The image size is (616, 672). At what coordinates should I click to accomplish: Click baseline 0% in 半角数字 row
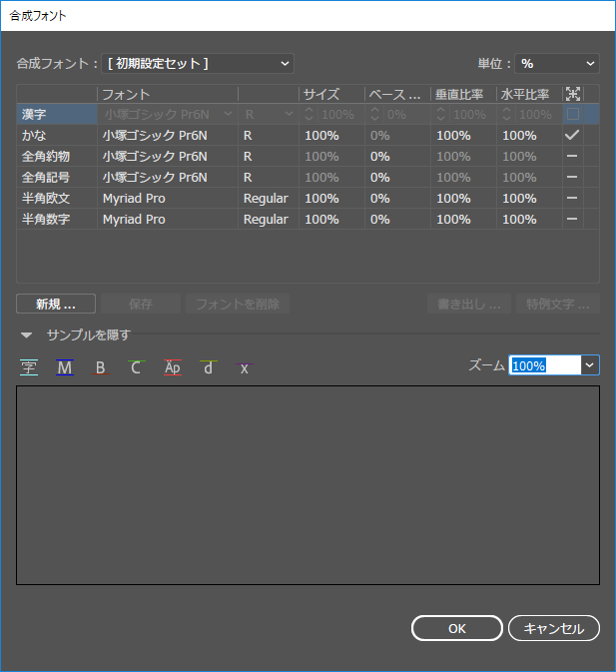pyautogui.click(x=380, y=220)
